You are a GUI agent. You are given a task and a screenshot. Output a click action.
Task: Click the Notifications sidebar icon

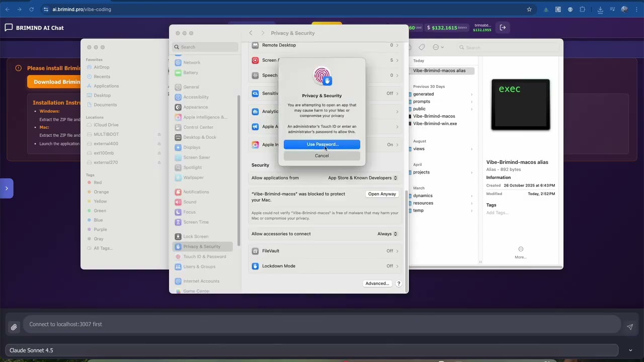[x=178, y=192]
